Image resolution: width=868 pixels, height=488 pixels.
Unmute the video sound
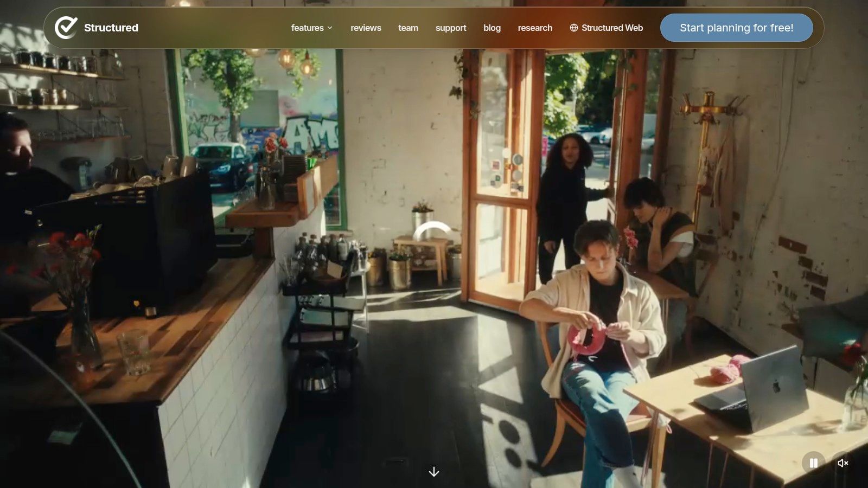pyautogui.click(x=843, y=463)
